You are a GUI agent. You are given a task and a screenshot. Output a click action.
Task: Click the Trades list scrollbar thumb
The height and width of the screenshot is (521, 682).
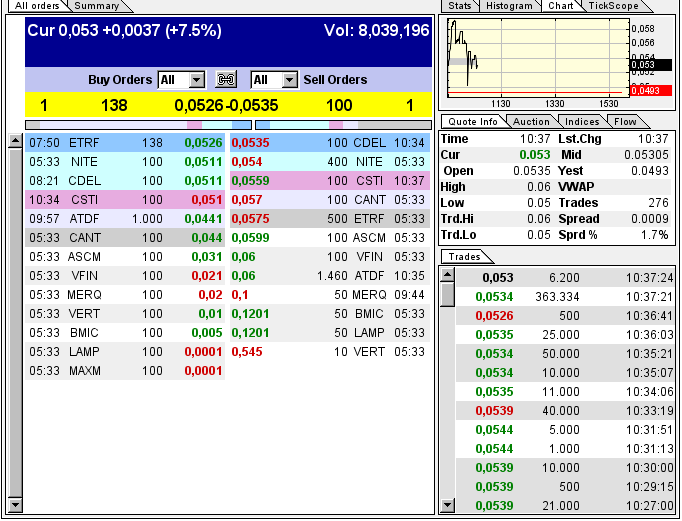(447, 294)
